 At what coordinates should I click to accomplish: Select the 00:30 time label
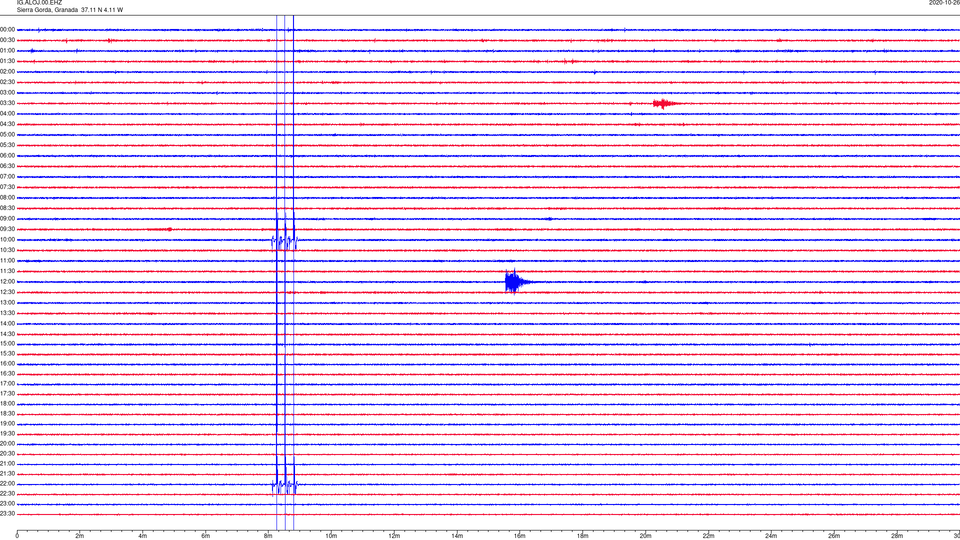(7, 40)
